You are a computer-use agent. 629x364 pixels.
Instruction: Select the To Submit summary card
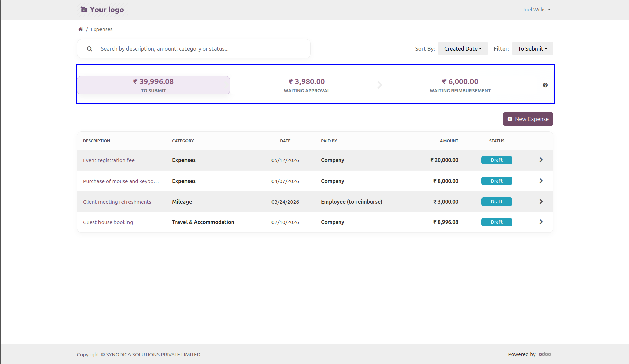click(x=153, y=85)
